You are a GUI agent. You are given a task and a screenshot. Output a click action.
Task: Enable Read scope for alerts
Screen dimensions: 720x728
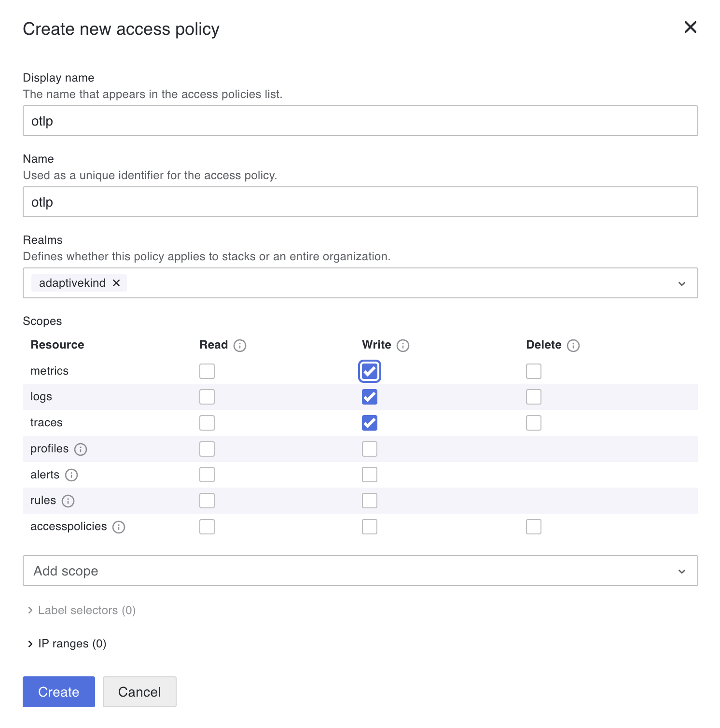pos(207,475)
